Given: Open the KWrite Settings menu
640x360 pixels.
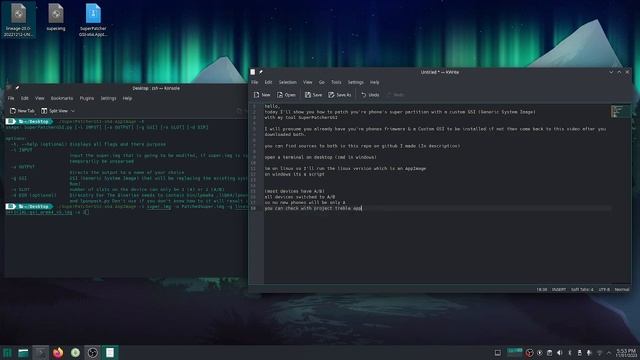Looking at the screenshot, I should pos(356,82).
